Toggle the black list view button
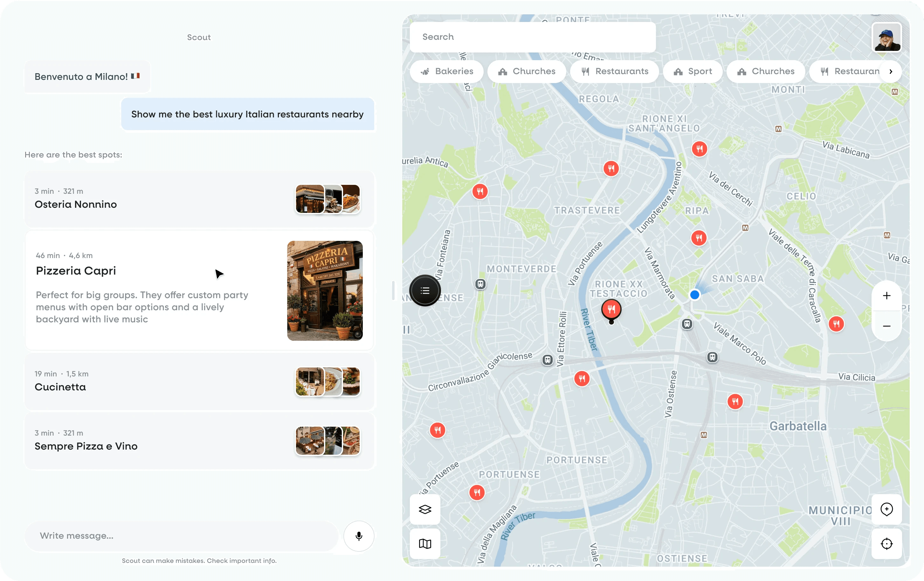The image size is (924, 581). [425, 291]
